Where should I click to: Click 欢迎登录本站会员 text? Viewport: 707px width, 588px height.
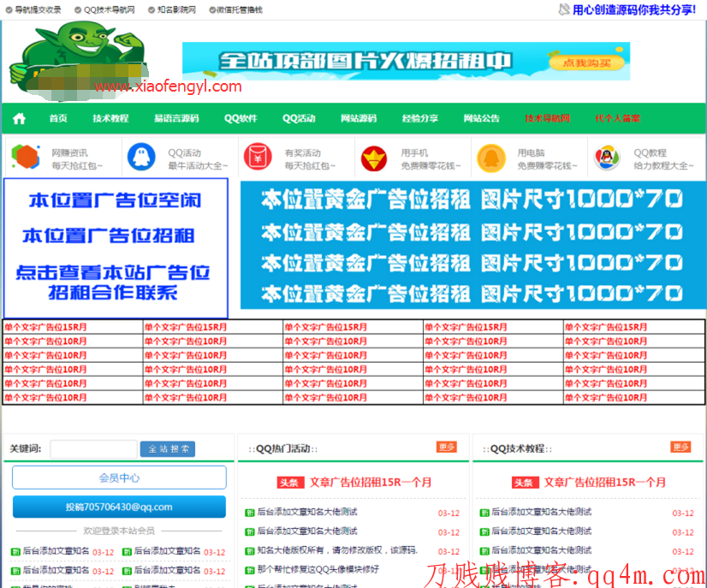(x=119, y=531)
